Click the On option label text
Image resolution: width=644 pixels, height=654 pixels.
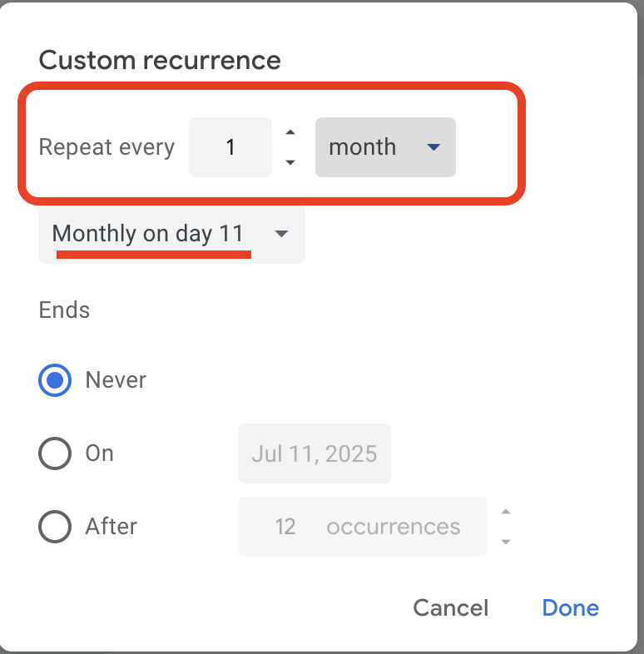click(100, 453)
